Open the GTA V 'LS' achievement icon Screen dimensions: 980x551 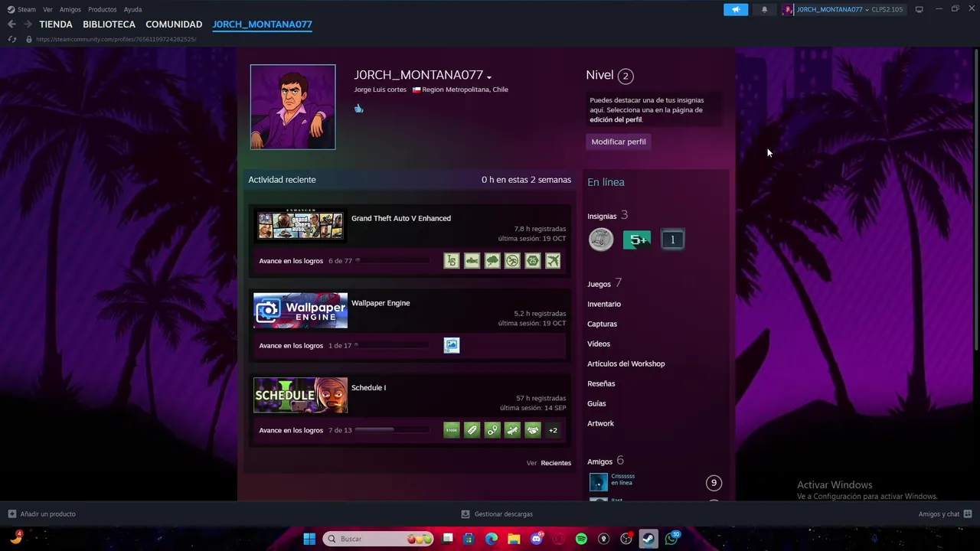452,261
